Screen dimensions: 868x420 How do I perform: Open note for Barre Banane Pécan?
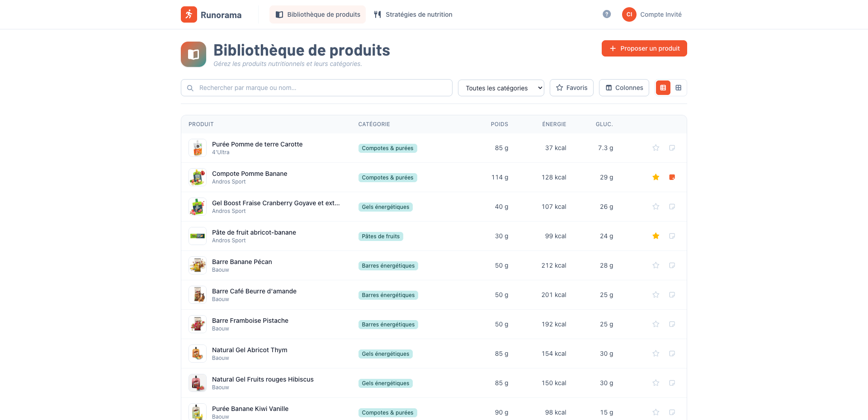(672, 265)
